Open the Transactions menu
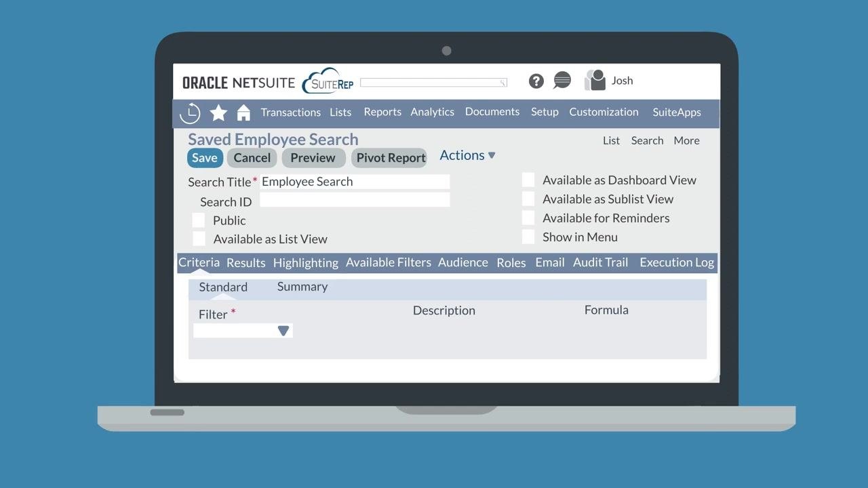This screenshot has height=488, width=868. 291,113
